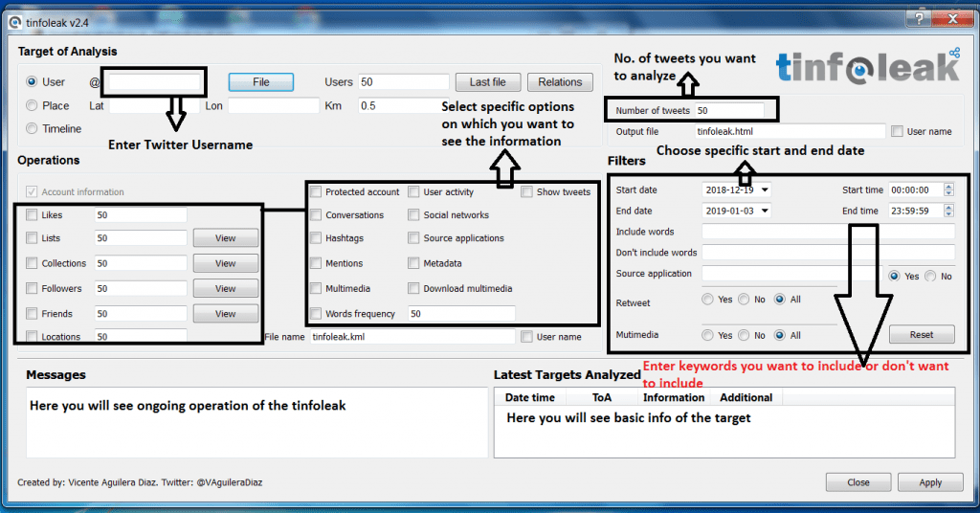Click the tinfoleak.kml File name field
The height and width of the screenshot is (513, 980).
tap(412, 336)
